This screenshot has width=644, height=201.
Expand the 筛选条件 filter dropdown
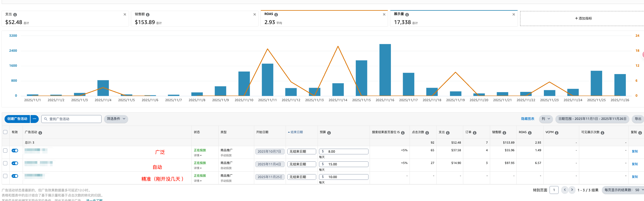coord(116,119)
